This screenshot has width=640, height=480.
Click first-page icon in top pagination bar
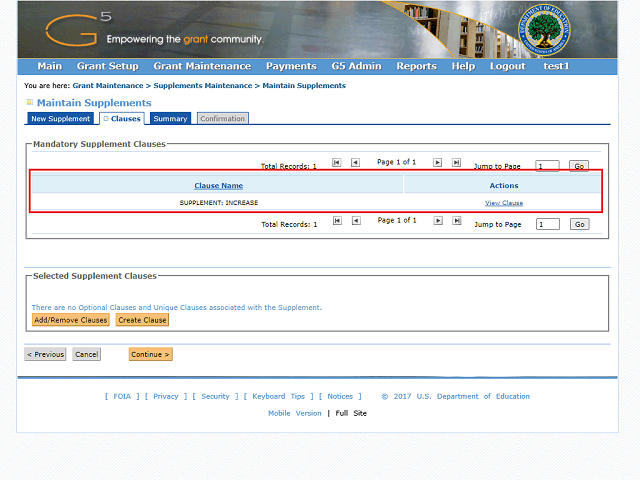(x=337, y=162)
